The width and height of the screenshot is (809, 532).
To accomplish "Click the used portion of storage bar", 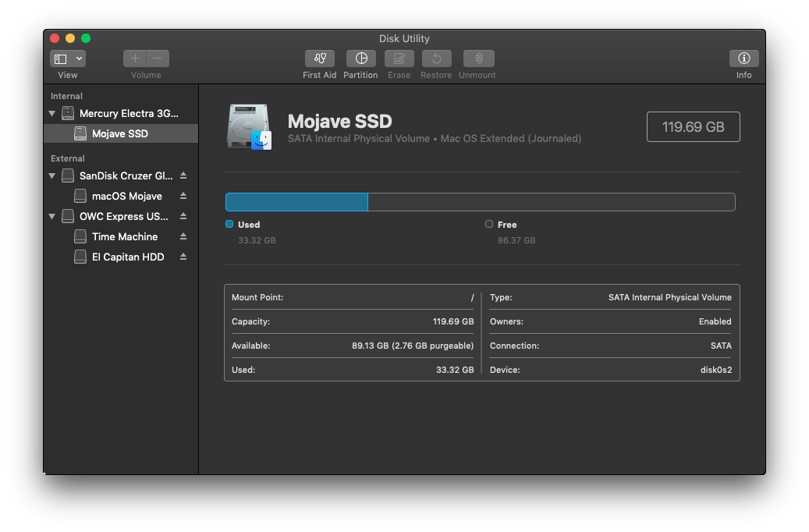I will (296, 202).
